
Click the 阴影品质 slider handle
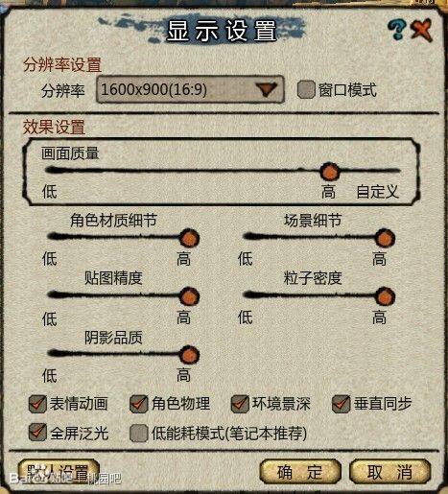[x=189, y=355]
